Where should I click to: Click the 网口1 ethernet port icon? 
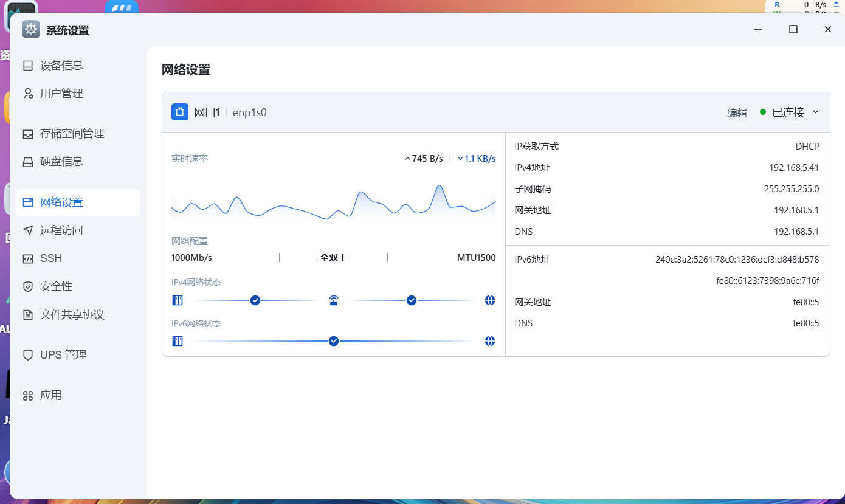pyautogui.click(x=180, y=112)
